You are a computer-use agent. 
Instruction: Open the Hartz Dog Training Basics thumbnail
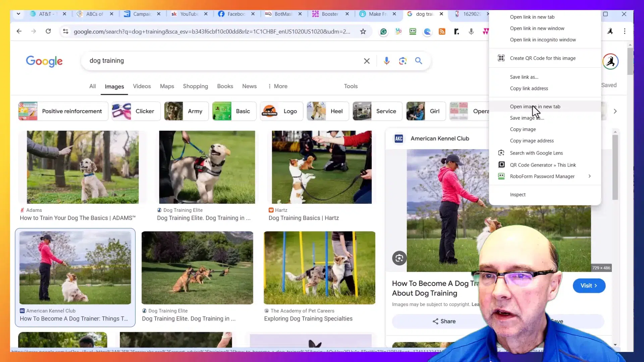click(322, 167)
